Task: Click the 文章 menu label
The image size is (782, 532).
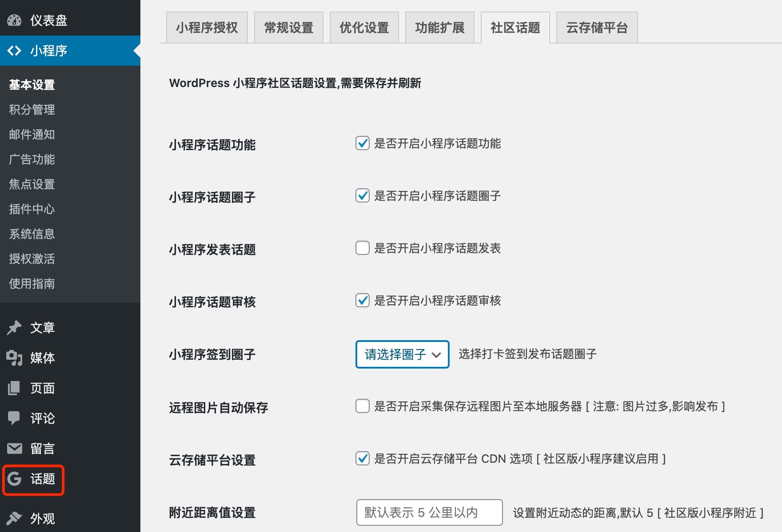Action: (x=43, y=328)
